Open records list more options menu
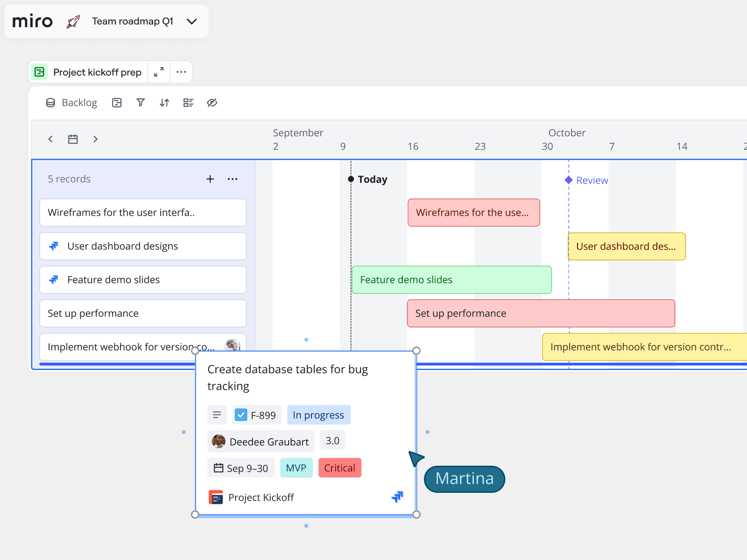Image resolution: width=747 pixels, height=560 pixels. point(233,179)
